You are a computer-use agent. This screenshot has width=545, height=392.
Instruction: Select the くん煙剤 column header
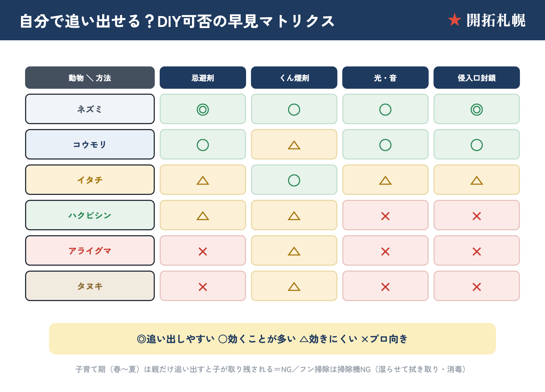pyautogui.click(x=294, y=78)
